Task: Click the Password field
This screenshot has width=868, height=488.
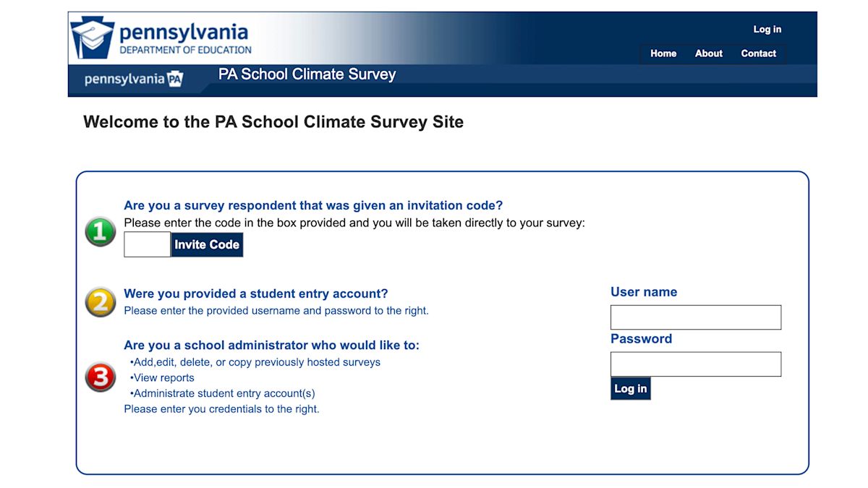Action: 695,364
